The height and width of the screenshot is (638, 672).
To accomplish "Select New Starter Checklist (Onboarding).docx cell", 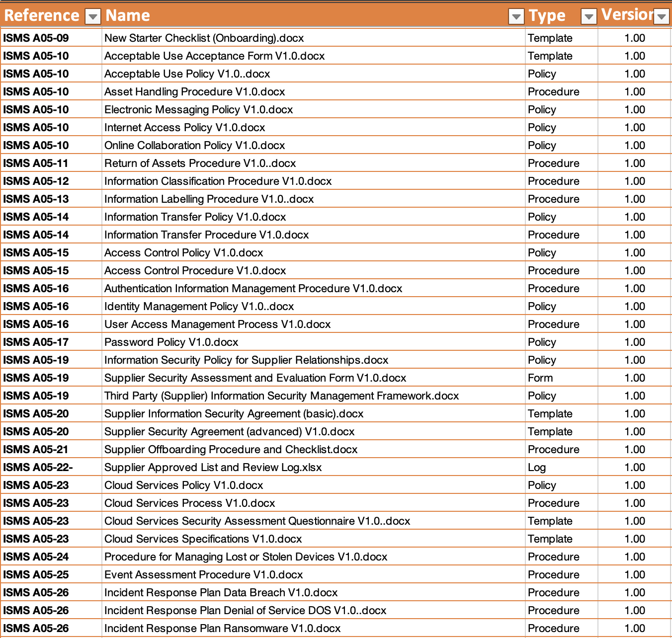I will (314, 38).
